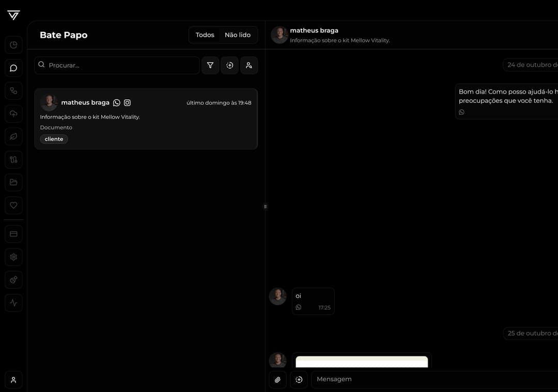Open user profile icon at sidebar bottom
This screenshot has height=392, width=558.
click(x=13, y=380)
